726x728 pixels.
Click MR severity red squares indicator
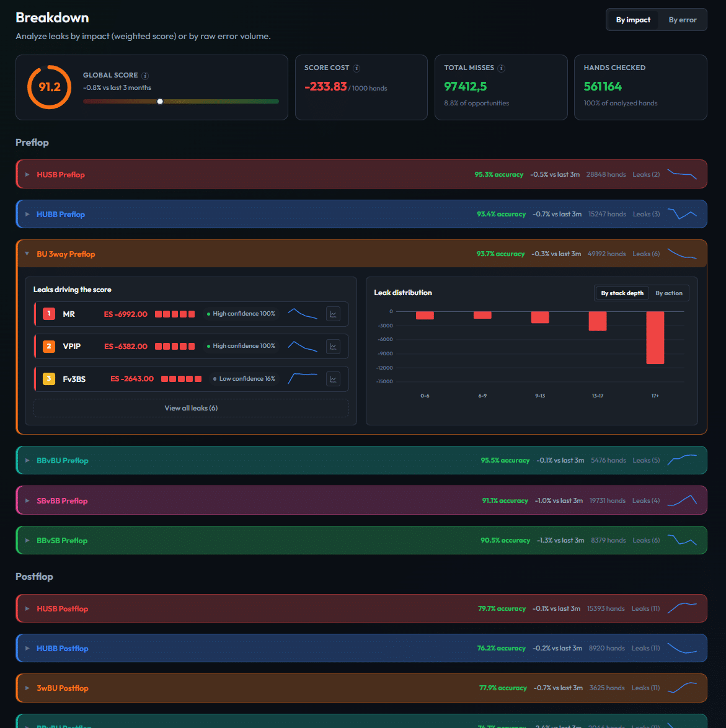point(175,314)
